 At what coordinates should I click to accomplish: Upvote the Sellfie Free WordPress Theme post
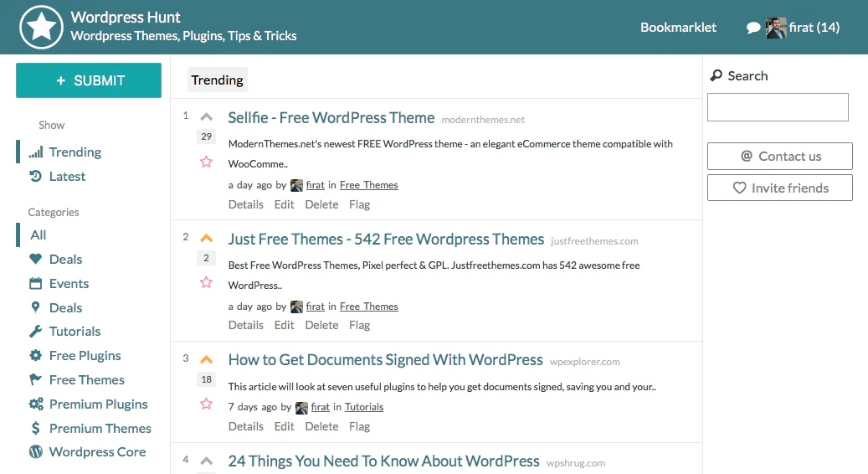(x=207, y=117)
